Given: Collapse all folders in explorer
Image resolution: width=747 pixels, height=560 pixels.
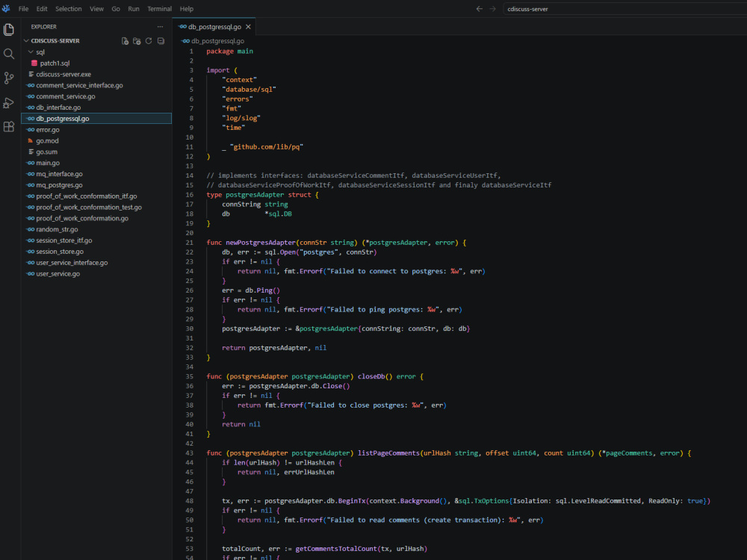Looking at the screenshot, I should coord(161,41).
